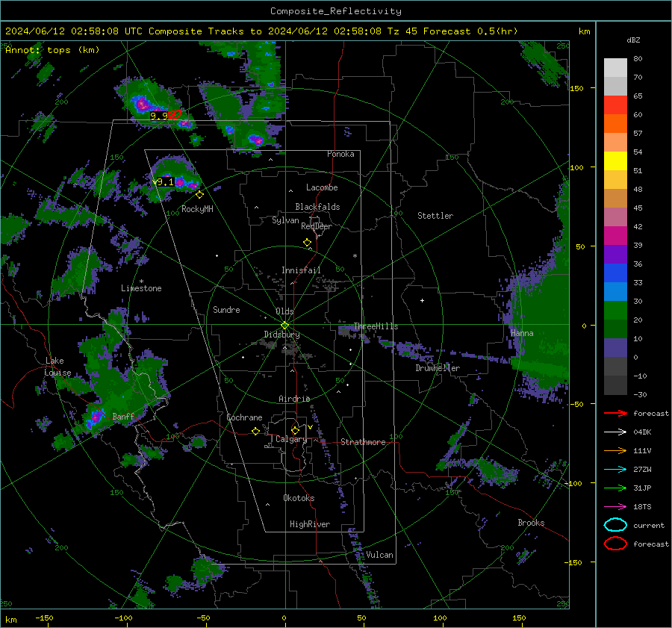Viewport: 672px width, 628px height.
Task: Click the 'Annot: tops (km)' annotation text
Action: 52,50
